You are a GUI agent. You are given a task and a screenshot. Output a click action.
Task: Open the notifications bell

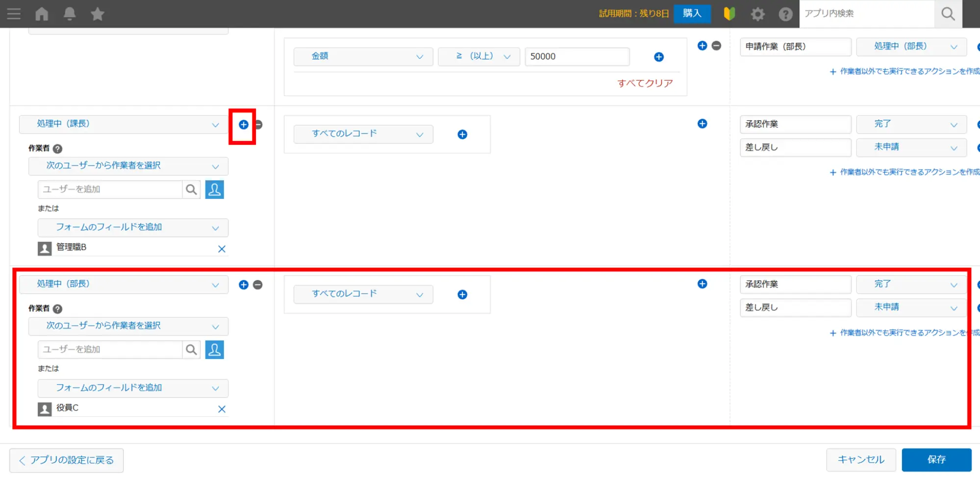pyautogui.click(x=70, y=14)
